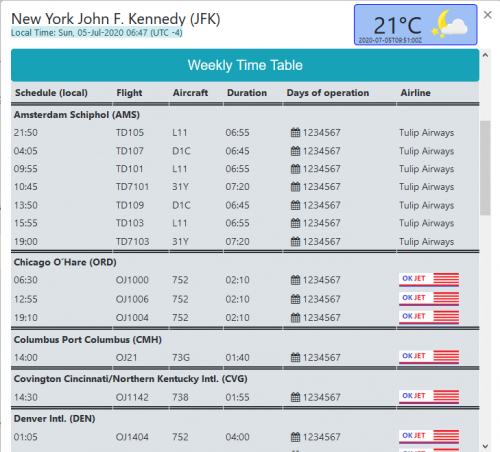Click calendar icon for flight TD7101
This screenshot has width=500, height=452.
pyautogui.click(x=295, y=187)
